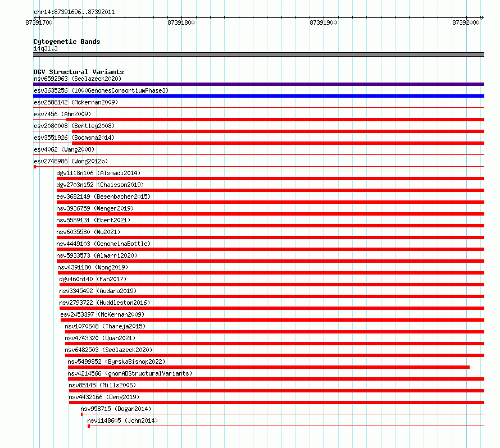Open esv2748986 (Wong2012b) variant label
The image size is (500, 448).
tap(71, 161)
